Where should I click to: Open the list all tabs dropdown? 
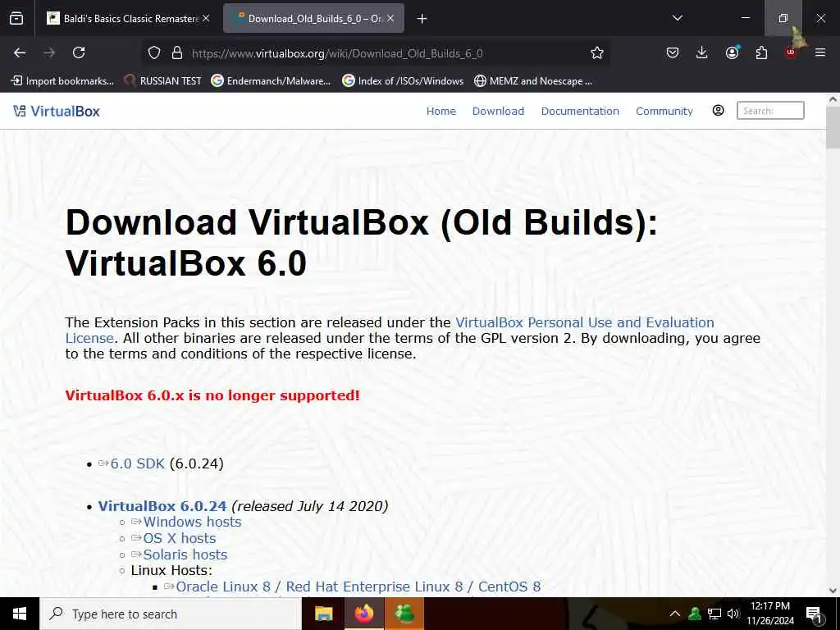coord(677,18)
